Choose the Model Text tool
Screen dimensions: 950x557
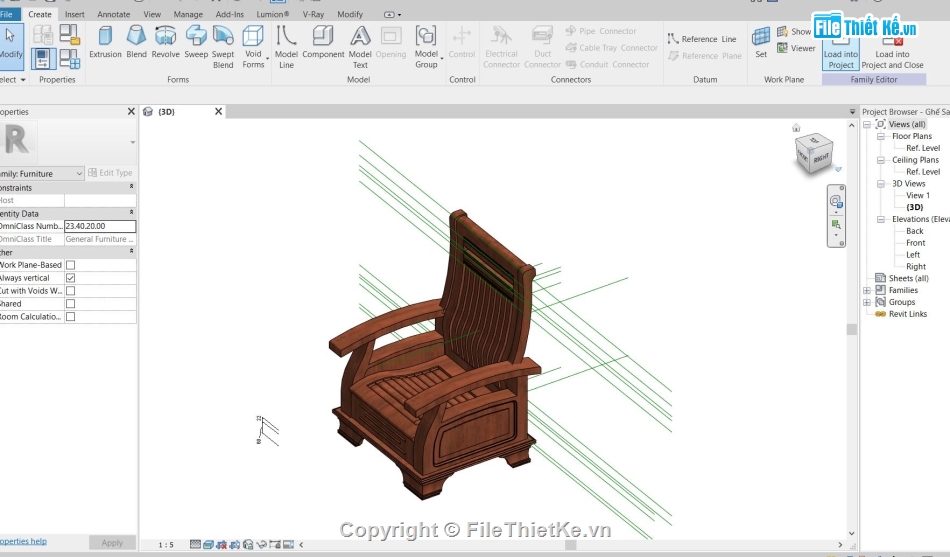[x=360, y=47]
